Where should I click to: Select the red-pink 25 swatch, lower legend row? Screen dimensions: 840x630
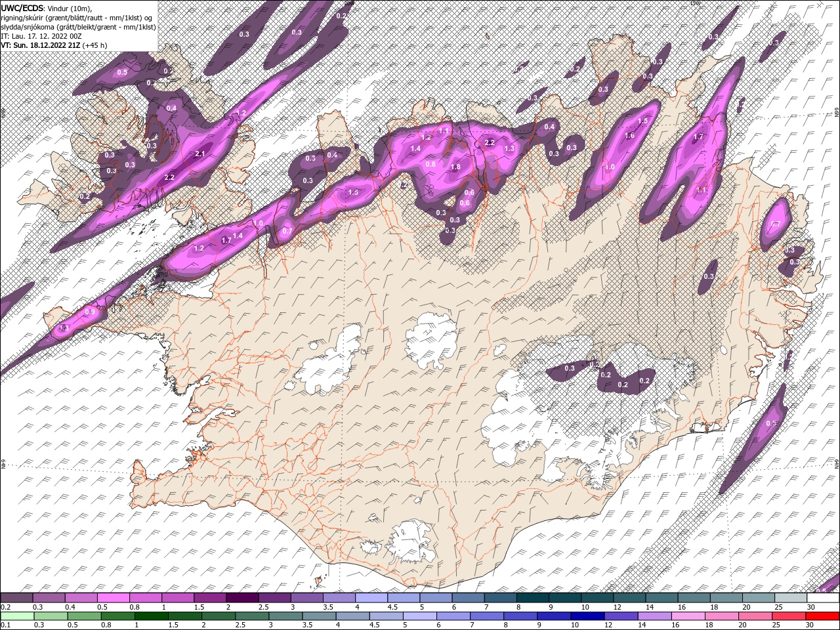point(789,616)
